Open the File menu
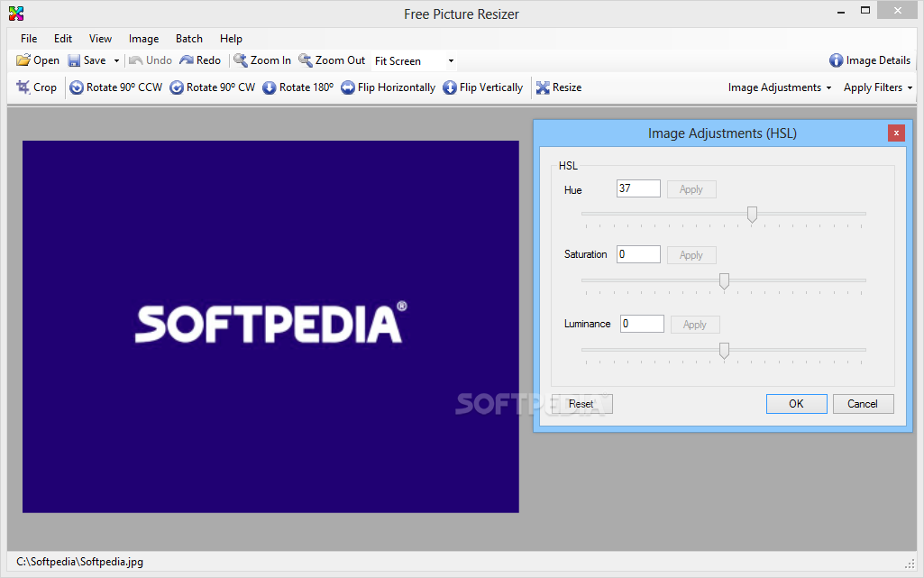Image resolution: width=924 pixels, height=578 pixels. coord(29,38)
